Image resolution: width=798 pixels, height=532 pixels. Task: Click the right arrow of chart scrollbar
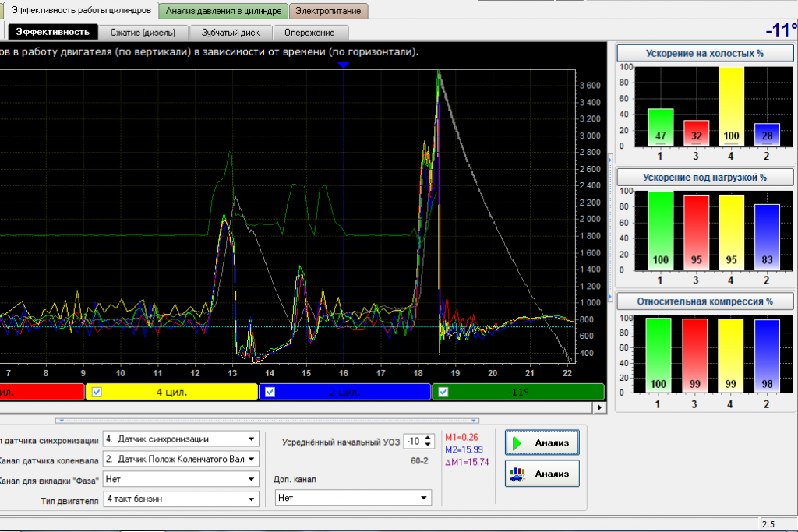click(599, 407)
